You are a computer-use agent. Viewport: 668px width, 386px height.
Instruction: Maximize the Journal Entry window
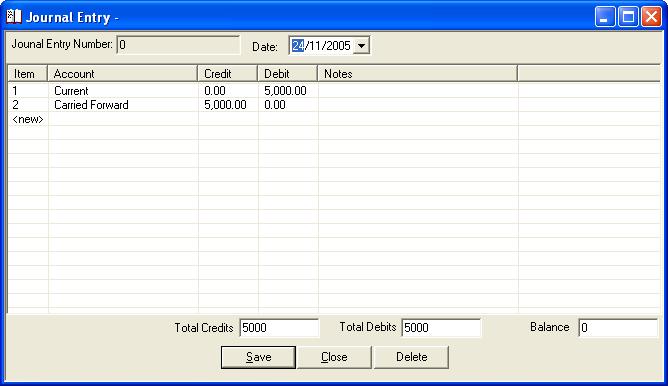[628, 17]
